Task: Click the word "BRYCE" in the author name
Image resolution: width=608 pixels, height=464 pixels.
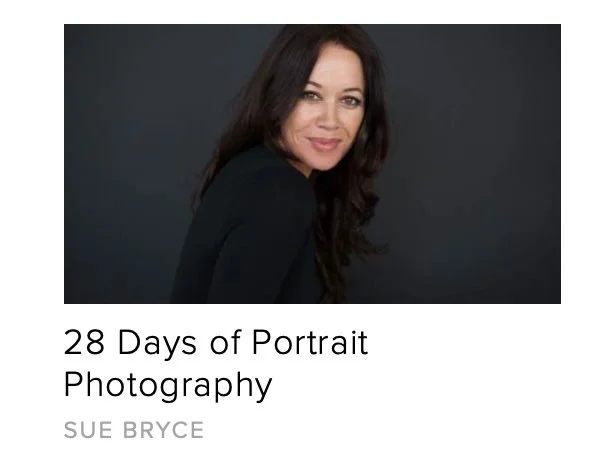Action: (x=163, y=430)
